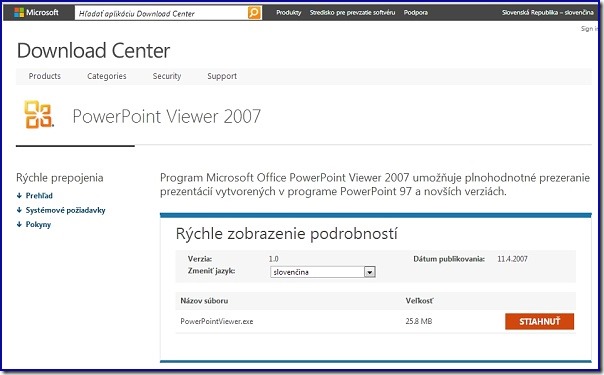Viewport: 604px width, 375px height.
Task: Open the Support navigation tab
Action: coord(222,76)
